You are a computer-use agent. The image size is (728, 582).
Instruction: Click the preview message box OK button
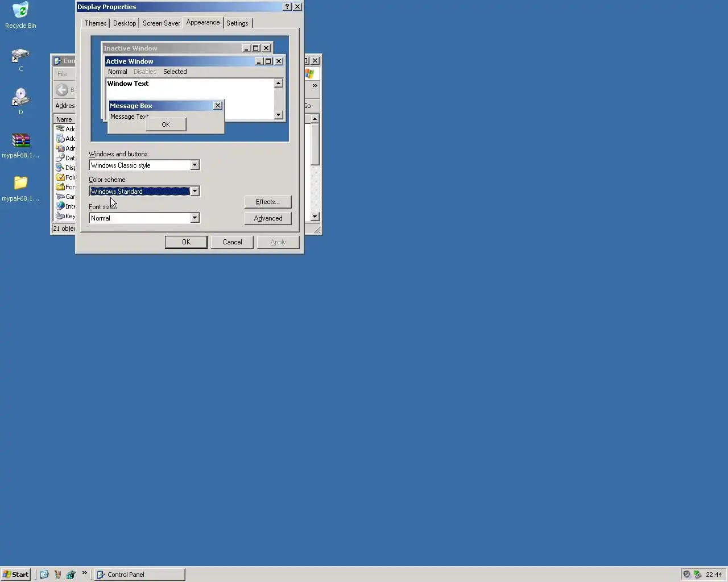[x=166, y=124]
